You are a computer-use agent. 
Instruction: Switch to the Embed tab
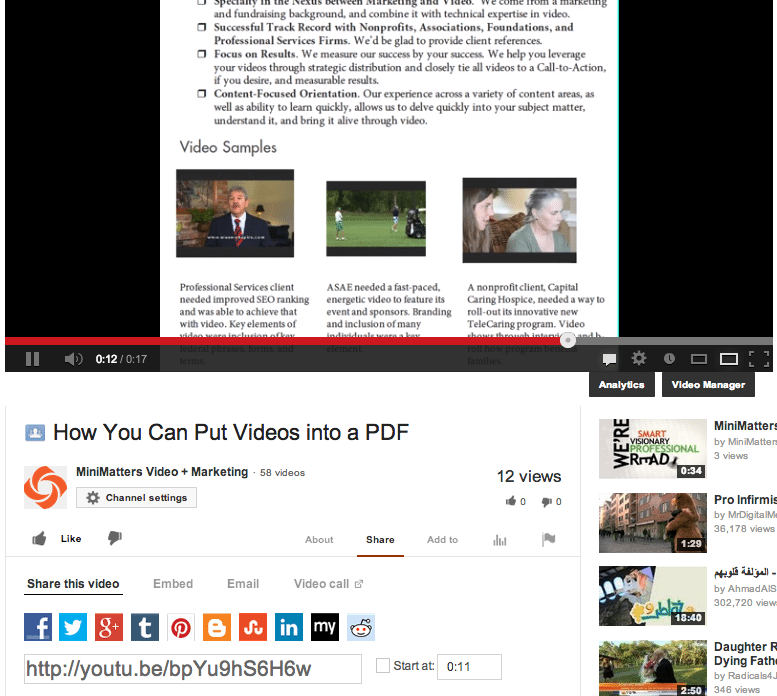point(173,584)
